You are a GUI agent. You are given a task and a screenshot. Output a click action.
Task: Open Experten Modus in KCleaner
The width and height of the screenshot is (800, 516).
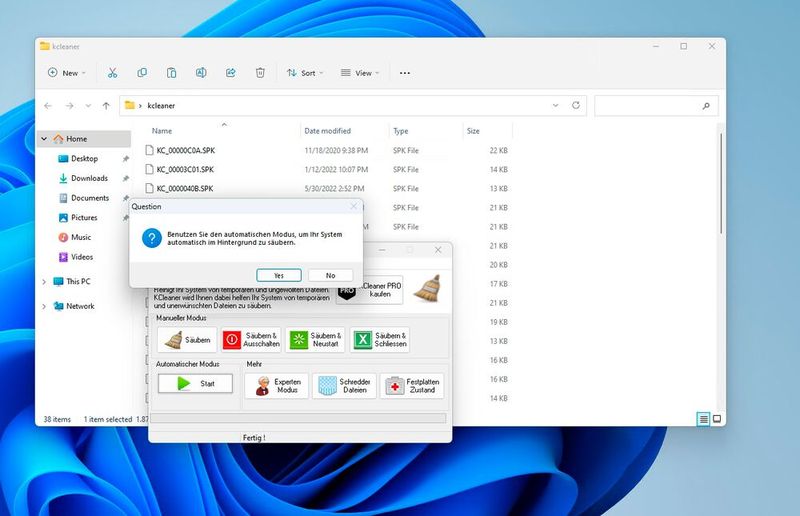(277, 386)
